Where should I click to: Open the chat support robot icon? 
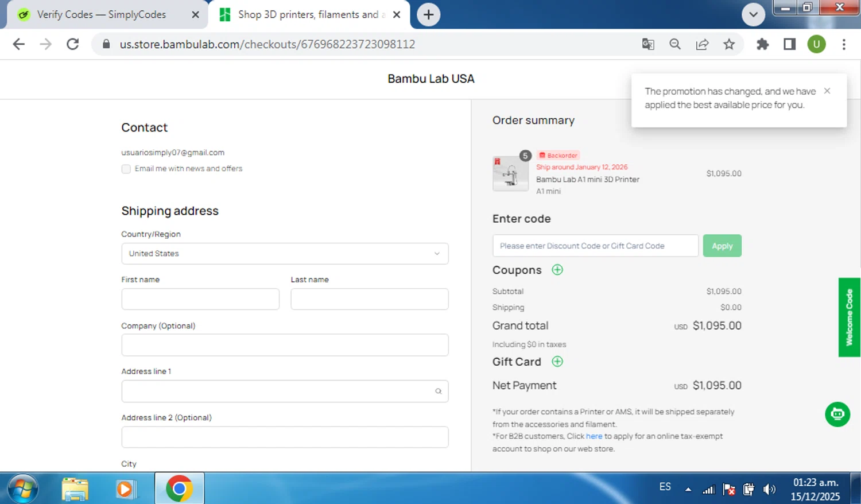pyautogui.click(x=837, y=414)
